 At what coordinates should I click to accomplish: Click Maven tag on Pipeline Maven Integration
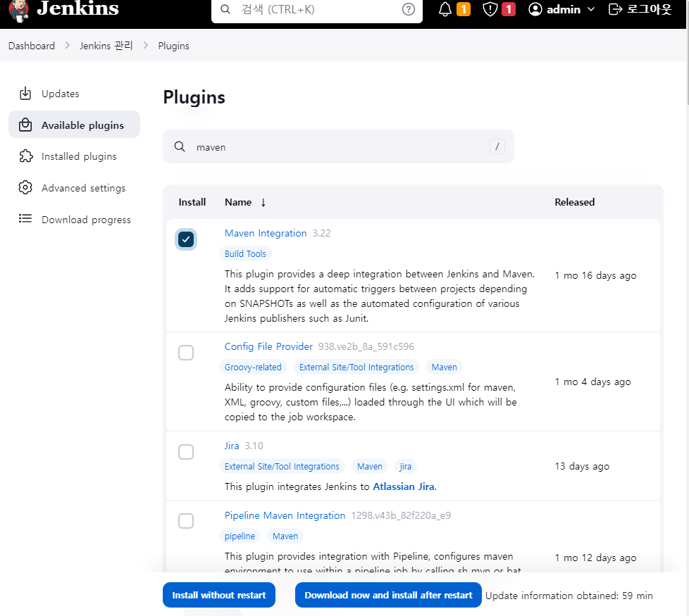(x=285, y=536)
